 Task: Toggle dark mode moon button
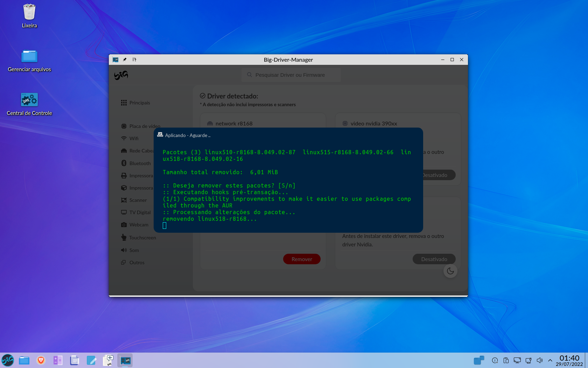(450, 271)
